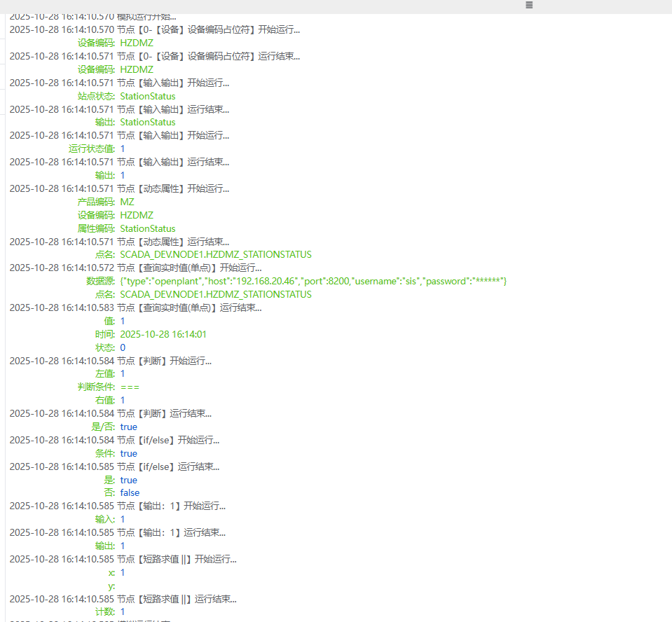
Task: Click the StationStatus value beside 站点状态
Action: pos(147,96)
